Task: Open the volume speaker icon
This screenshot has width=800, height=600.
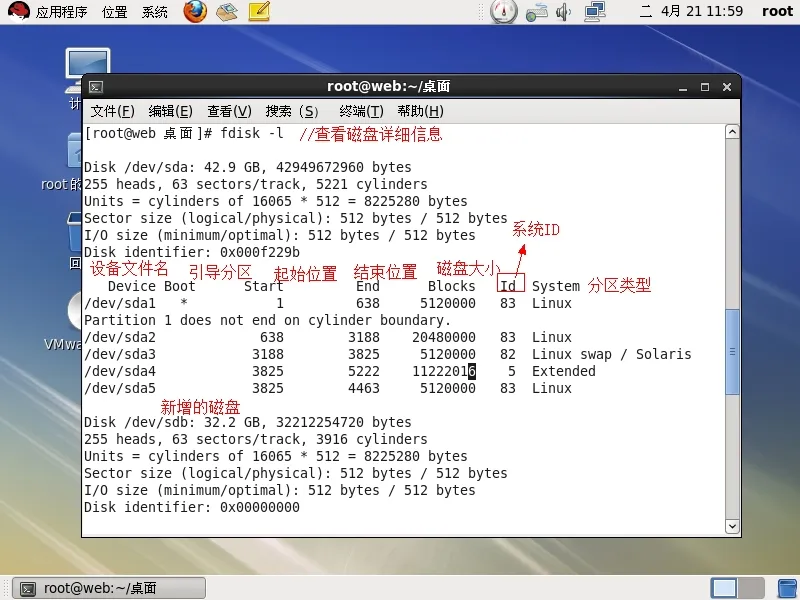Action: tap(563, 12)
